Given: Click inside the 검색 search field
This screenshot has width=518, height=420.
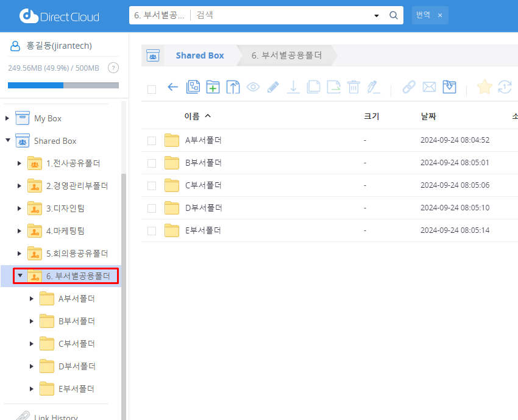Looking at the screenshot, I should 280,15.
